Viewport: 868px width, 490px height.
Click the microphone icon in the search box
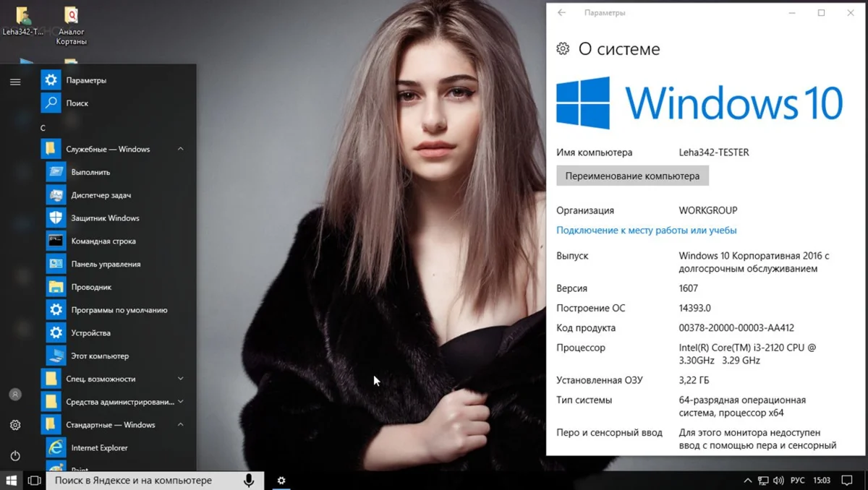pyautogui.click(x=249, y=481)
